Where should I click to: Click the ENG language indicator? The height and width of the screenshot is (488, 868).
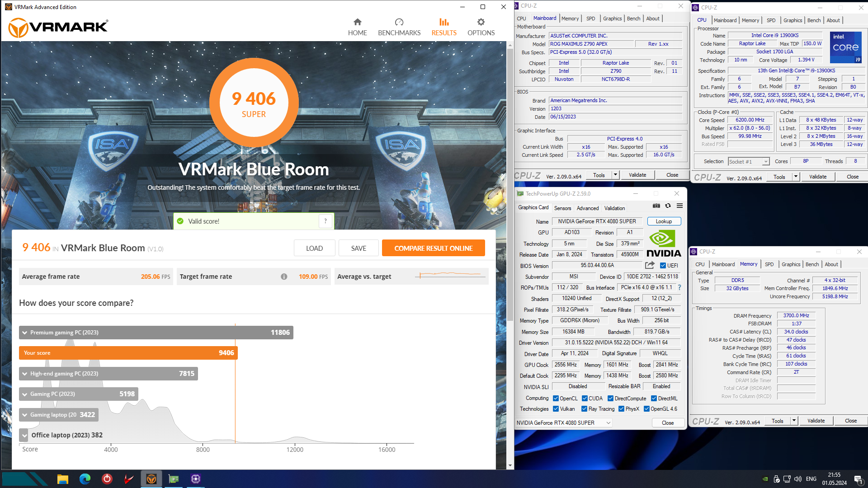pyautogui.click(x=811, y=479)
